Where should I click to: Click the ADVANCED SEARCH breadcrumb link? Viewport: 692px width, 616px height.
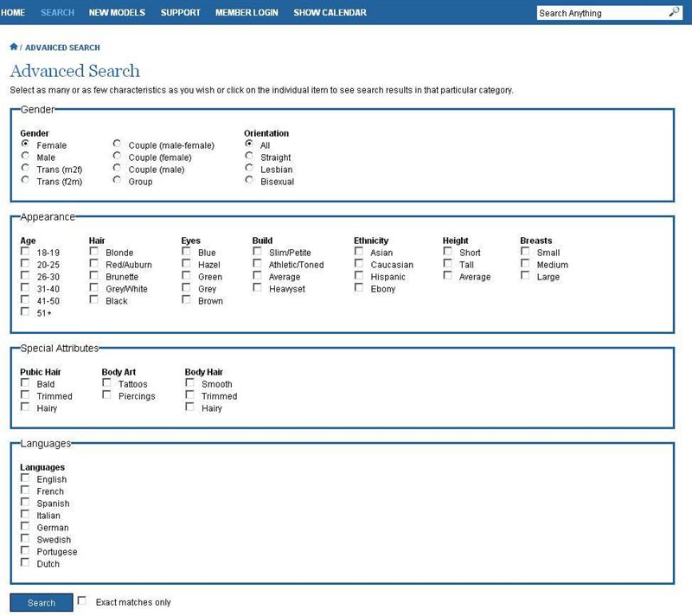[62, 48]
